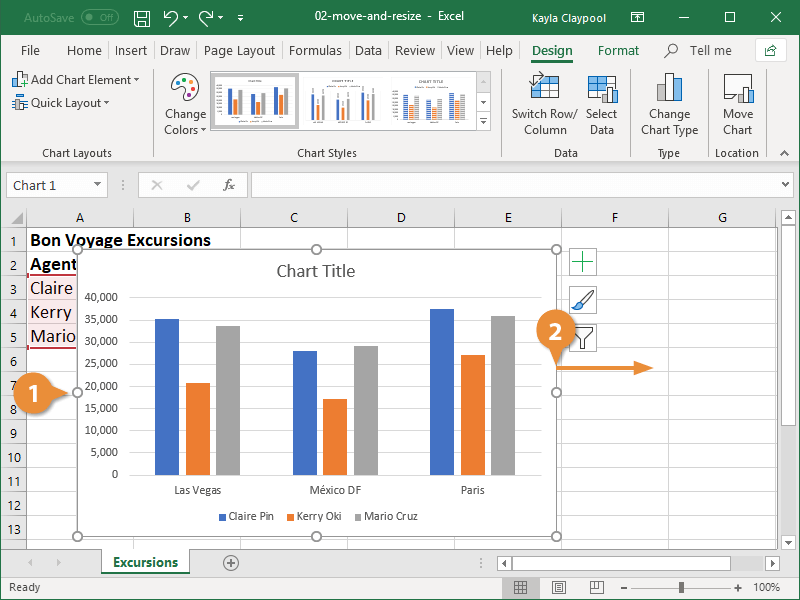Enable Page Break Preview view
Viewport: 800px width, 600px height.
[596, 587]
